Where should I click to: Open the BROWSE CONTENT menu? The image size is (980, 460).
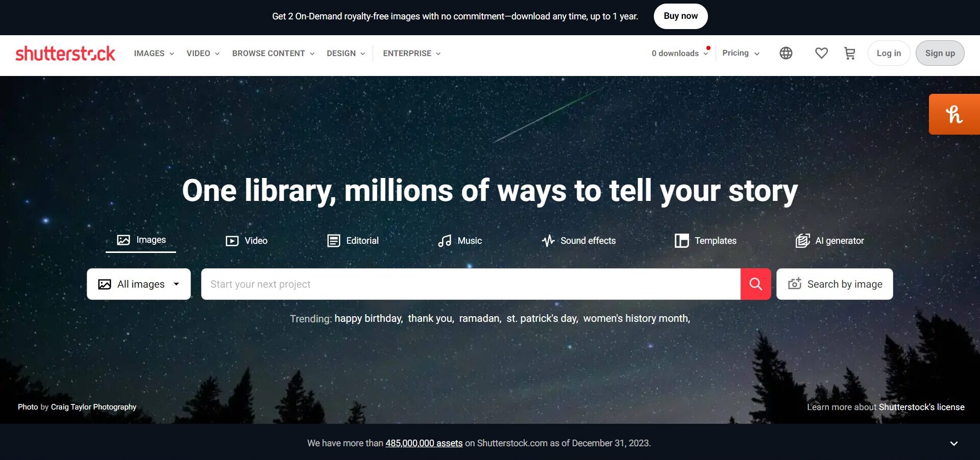pos(273,53)
